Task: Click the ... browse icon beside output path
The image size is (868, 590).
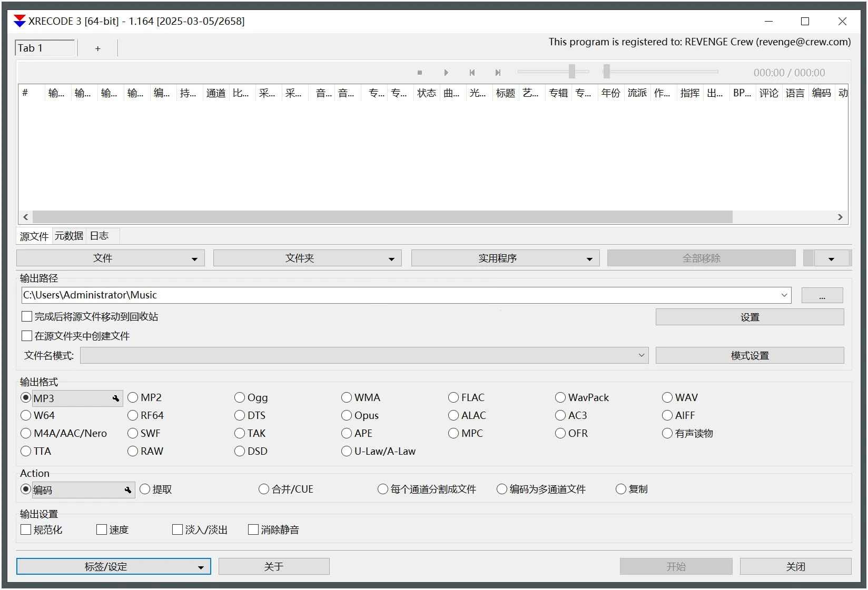Action: (822, 295)
